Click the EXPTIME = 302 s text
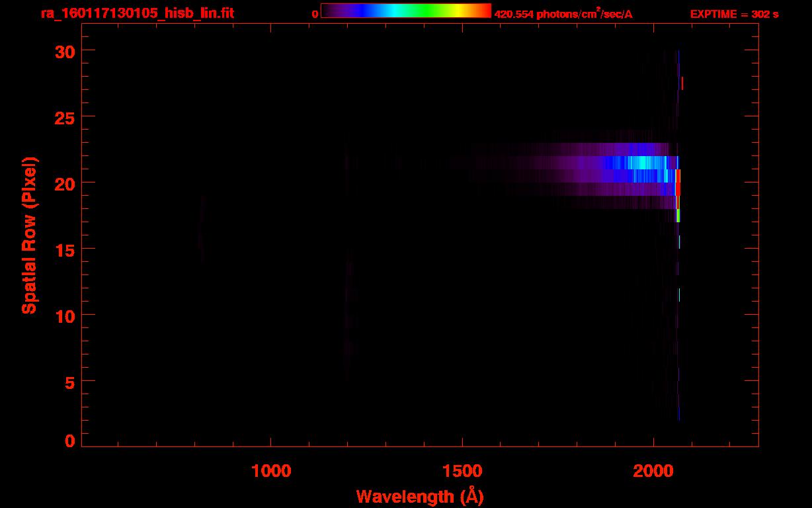The height and width of the screenshot is (508, 812). coord(734,14)
